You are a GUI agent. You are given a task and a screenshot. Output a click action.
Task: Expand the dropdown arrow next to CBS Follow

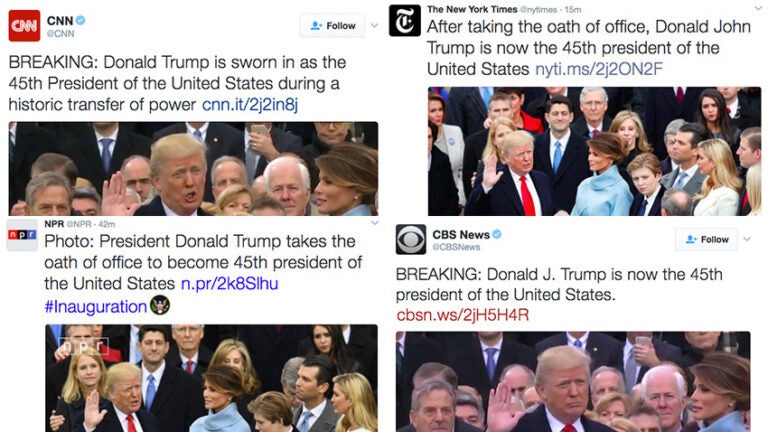747,240
